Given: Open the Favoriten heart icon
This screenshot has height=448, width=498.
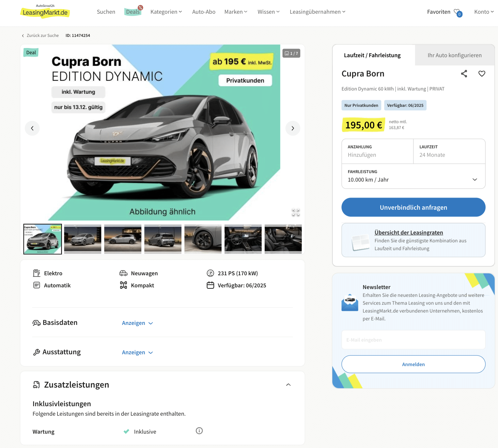Looking at the screenshot, I should [x=458, y=12].
